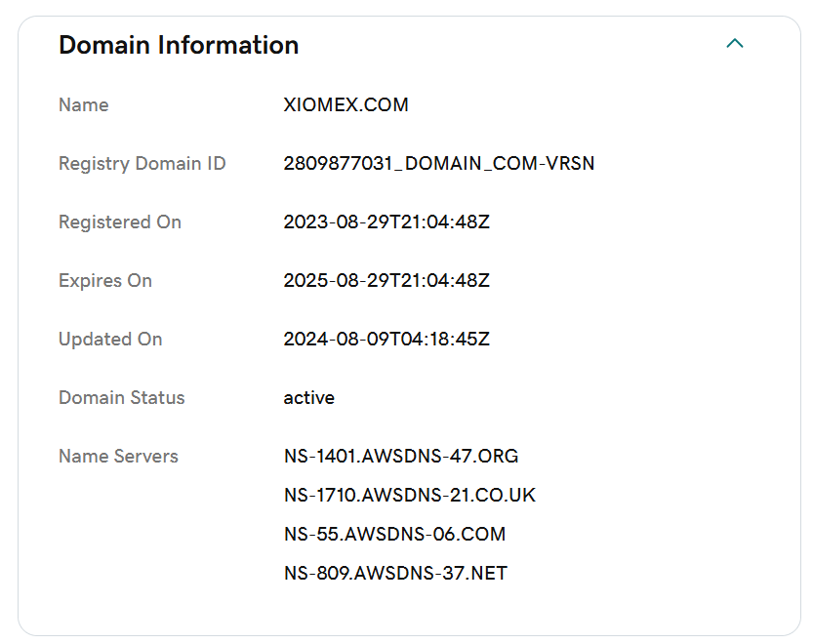Click the Registry Domain ID label
Screen dimensions: 813x644
click(142, 164)
